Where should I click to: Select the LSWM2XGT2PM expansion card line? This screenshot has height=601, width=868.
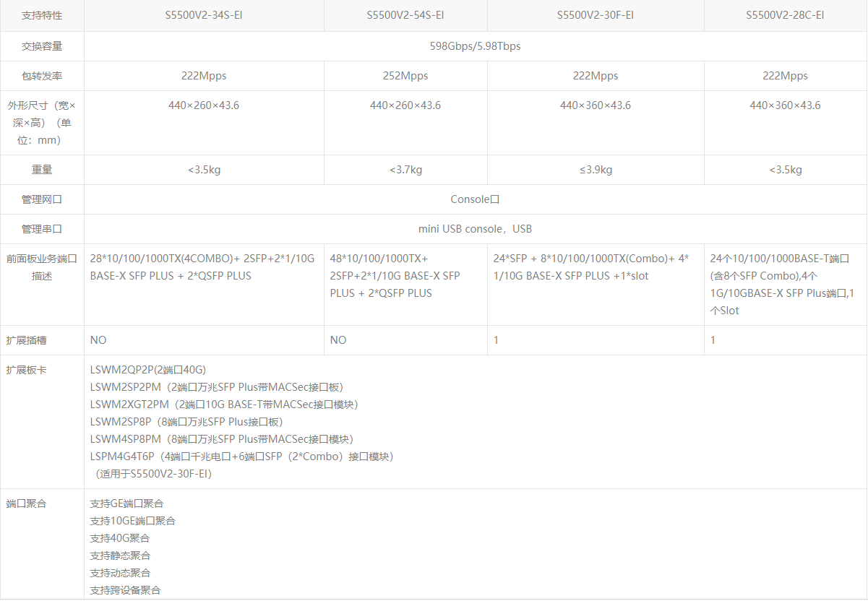point(224,405)
